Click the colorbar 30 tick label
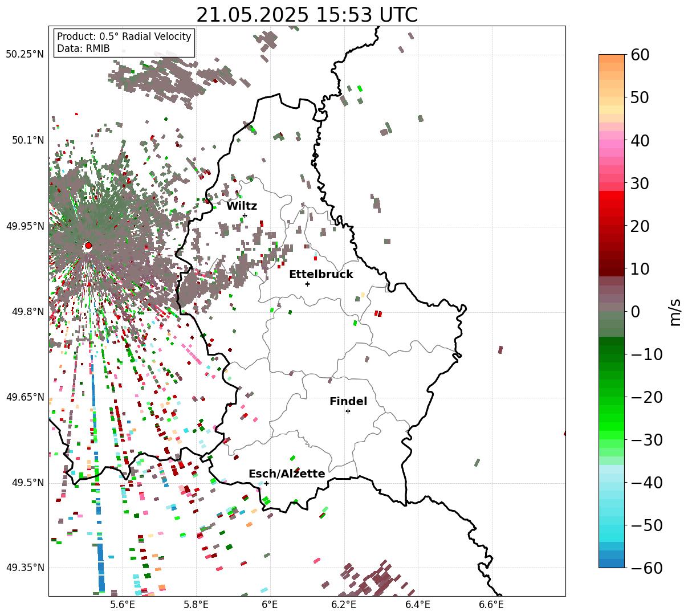Viewport: 688px width, 616px height. pyautogui.click(x=640, y=183)
